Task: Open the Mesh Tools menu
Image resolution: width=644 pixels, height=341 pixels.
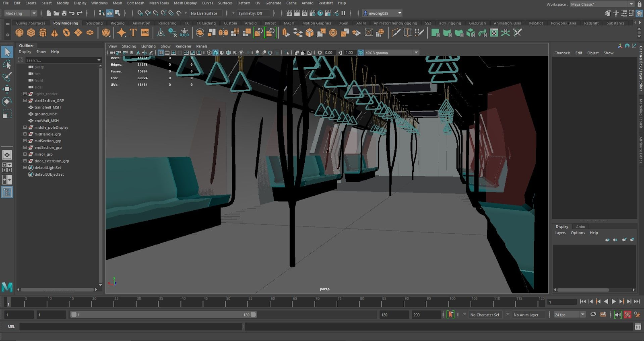Action: [159, 3]
